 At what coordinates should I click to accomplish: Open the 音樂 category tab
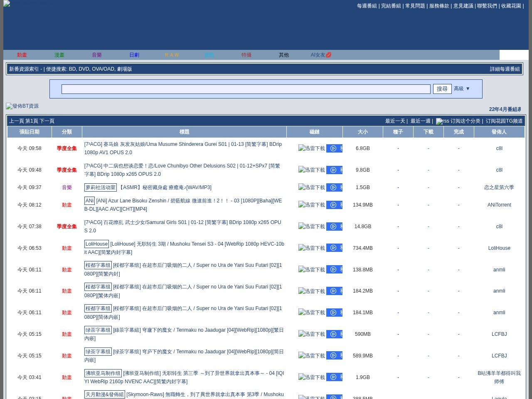tap(97, 55)
